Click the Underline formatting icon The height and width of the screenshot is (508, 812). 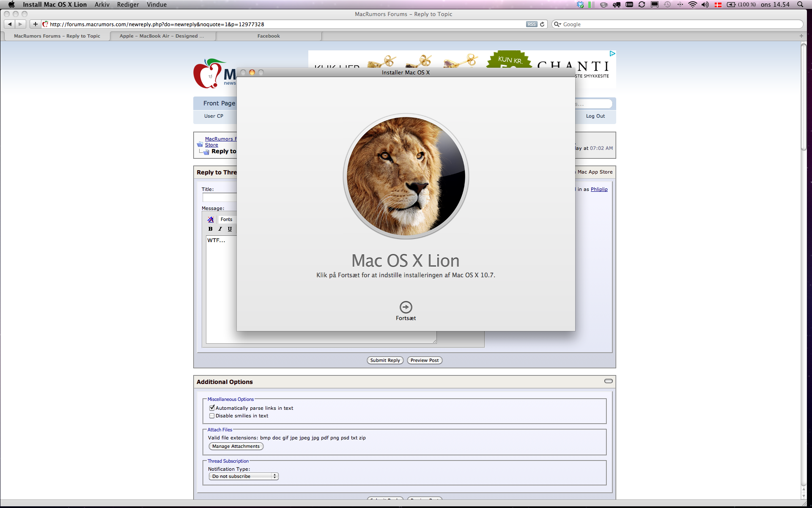tap(230, 229)
